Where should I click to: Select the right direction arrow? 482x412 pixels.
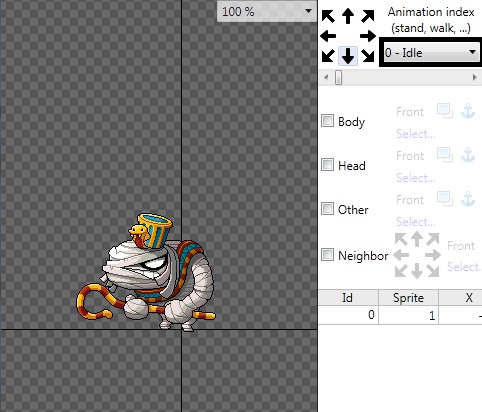click(368, 36)
